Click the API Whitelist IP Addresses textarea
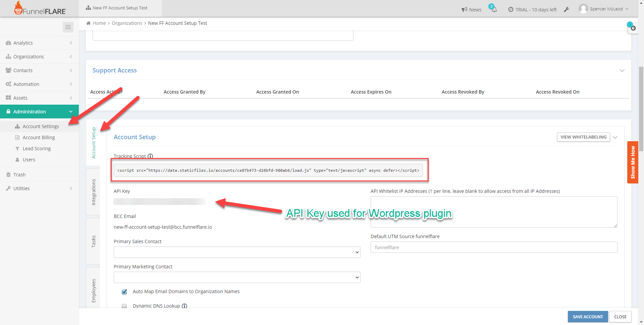The height and width of the screenshot is (325, 644). (x=494, y=212)
